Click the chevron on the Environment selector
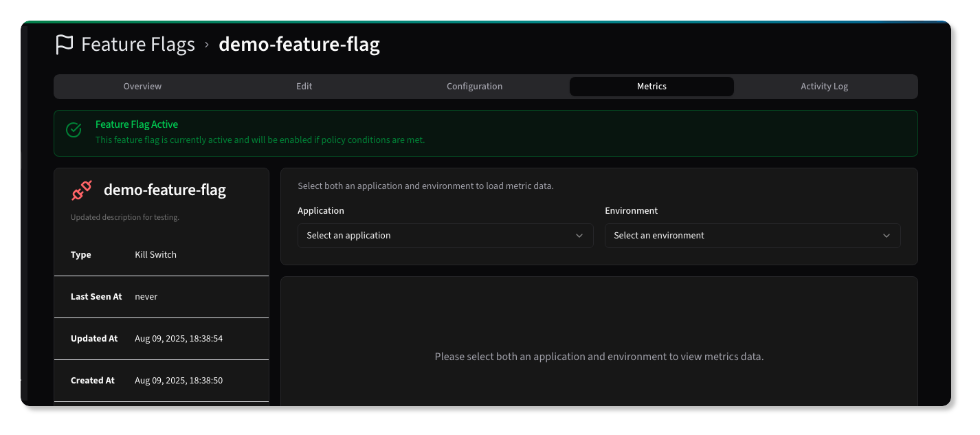The height and width of the screenshot is (435, 980). point(886,235)
